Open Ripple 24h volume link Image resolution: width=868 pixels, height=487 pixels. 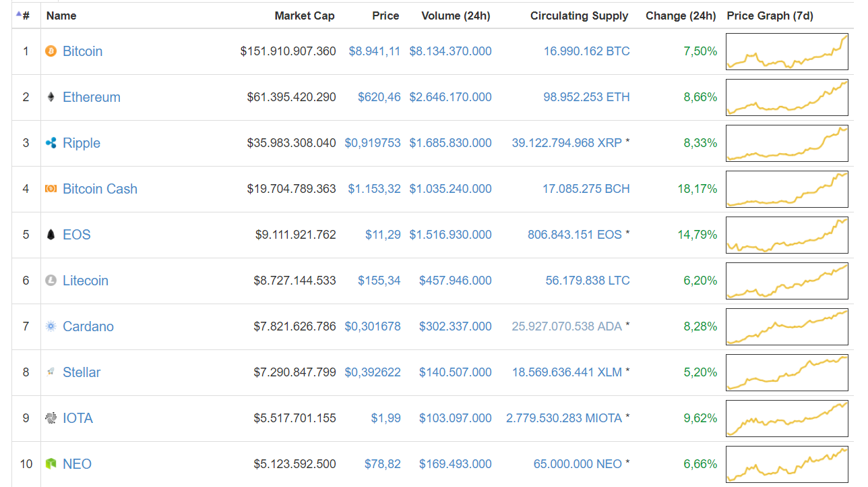click(450, 143)
